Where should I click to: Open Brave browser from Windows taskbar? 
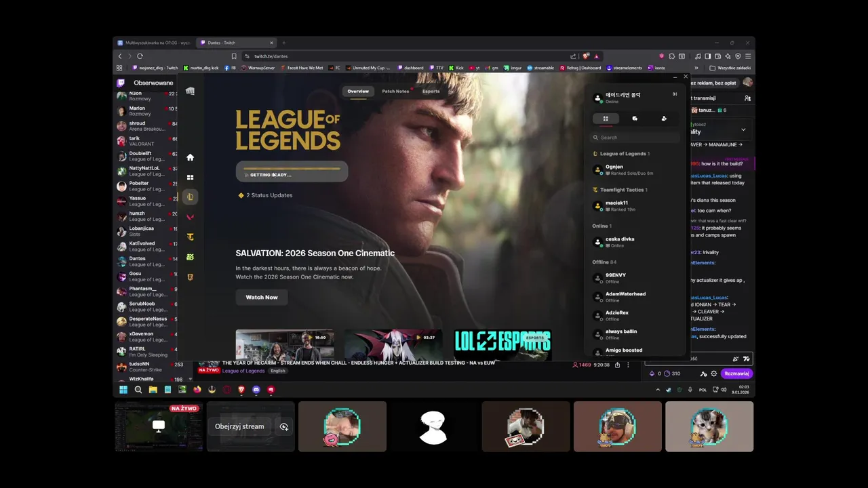pyautogui.click(x=241, y=390)
